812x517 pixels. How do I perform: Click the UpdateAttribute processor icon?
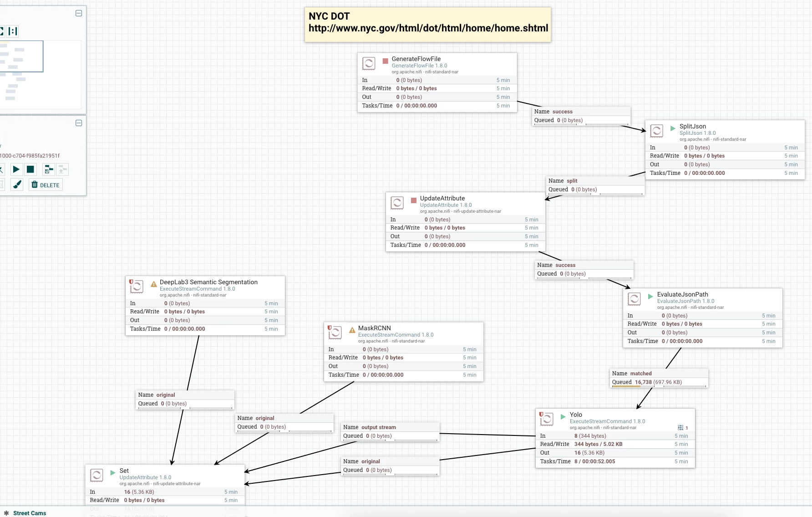point(397,203)
